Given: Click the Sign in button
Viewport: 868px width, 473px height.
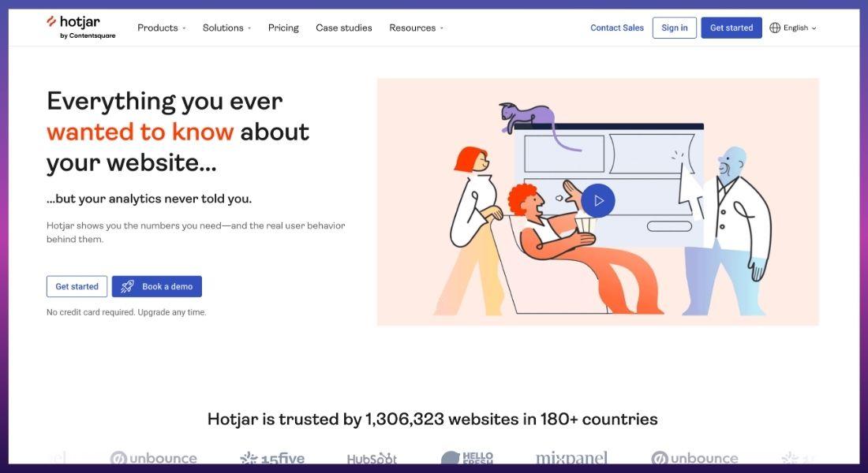Looking at the screenshot, I should (x=674, y=28).
